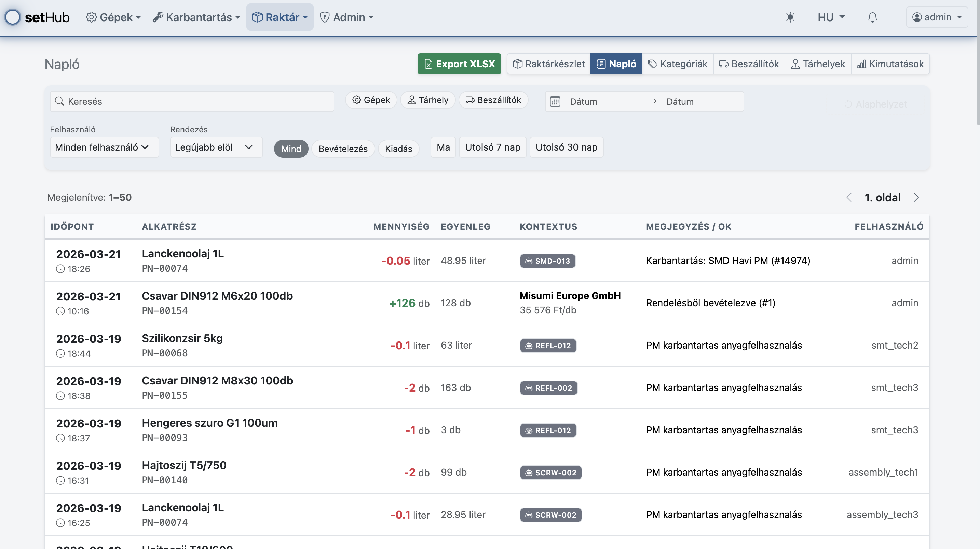Click the page vertical scrollbar
Image resolution: width=980 pixels, height=549 pixels.
pyautogui.click(x=977, y=76)
